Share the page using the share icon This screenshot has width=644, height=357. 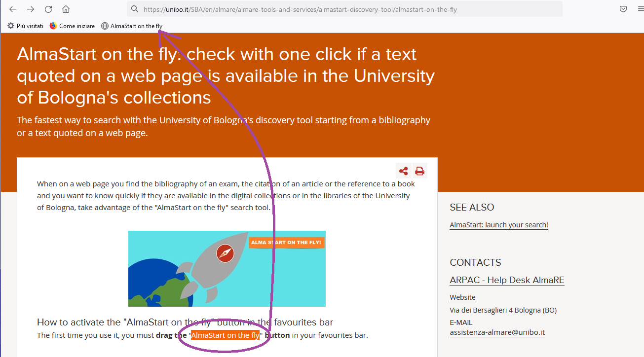click(403, 171)
